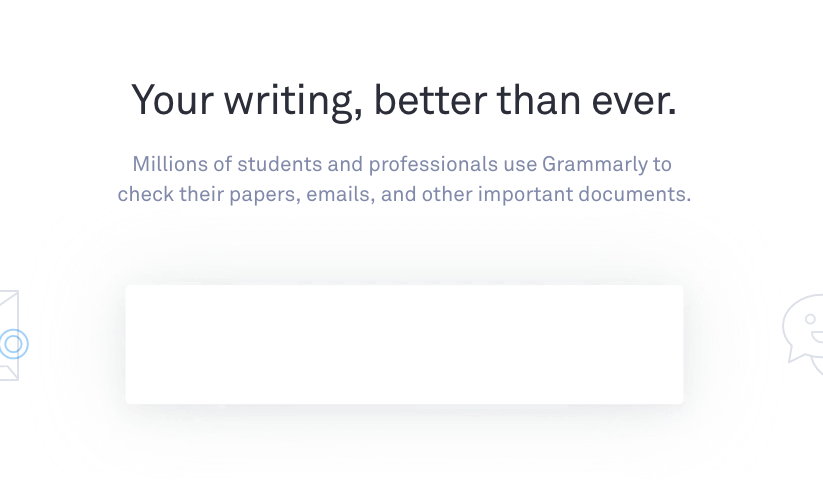Click the "Millions of students and professionals" subtitle
The width and height of the screenshot is (823, 497).
click(x=404, y=178)
